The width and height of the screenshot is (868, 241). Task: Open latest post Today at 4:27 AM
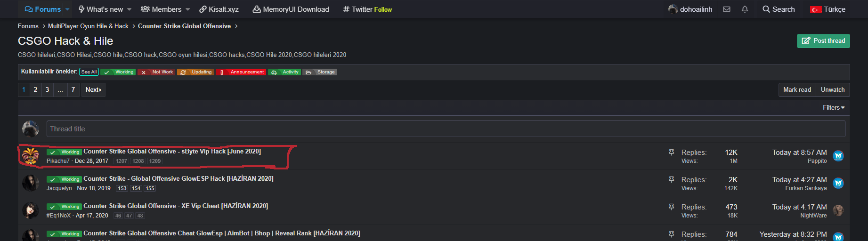pos(799,179)
